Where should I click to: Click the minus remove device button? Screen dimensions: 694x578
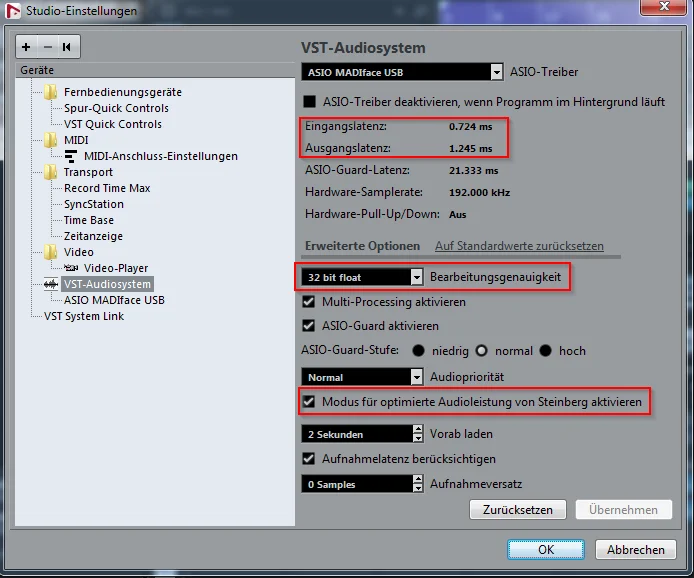[48, 47]
